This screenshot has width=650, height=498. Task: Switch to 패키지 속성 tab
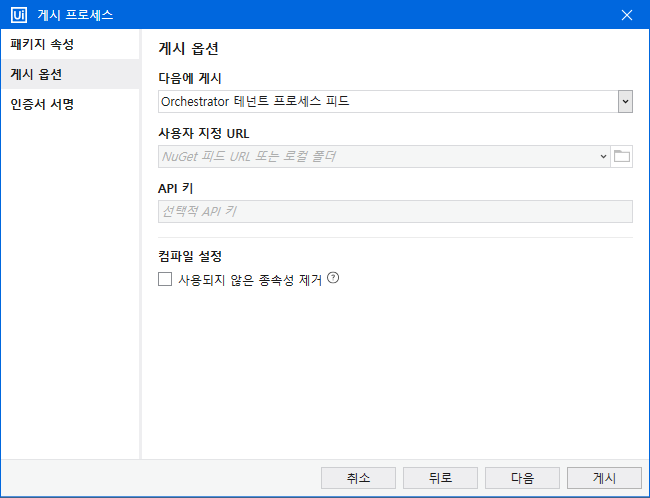70,44
